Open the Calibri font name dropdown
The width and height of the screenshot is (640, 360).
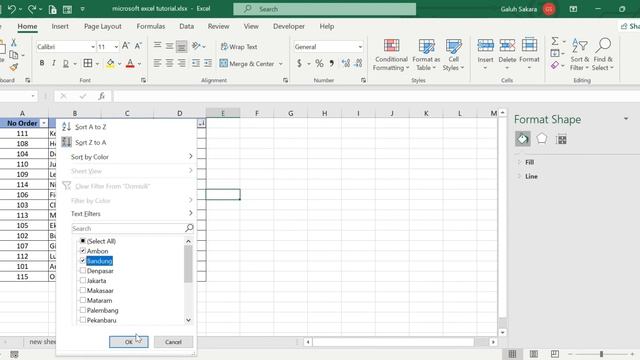[x=93, y=47]
